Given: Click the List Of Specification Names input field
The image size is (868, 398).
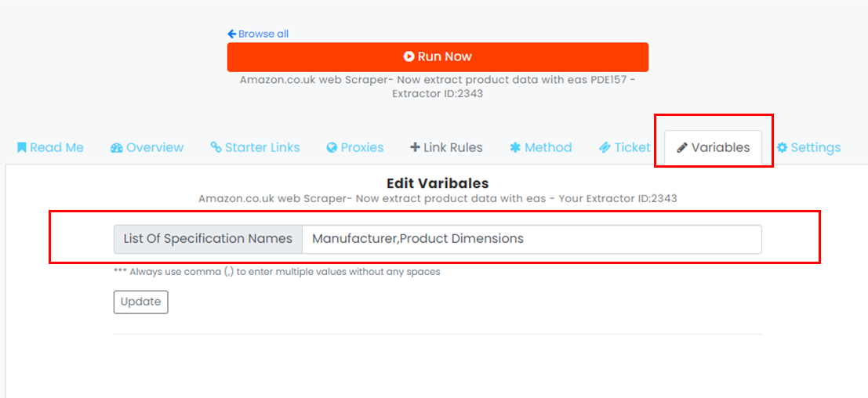Looking at the screenshot, I should 532,239.
